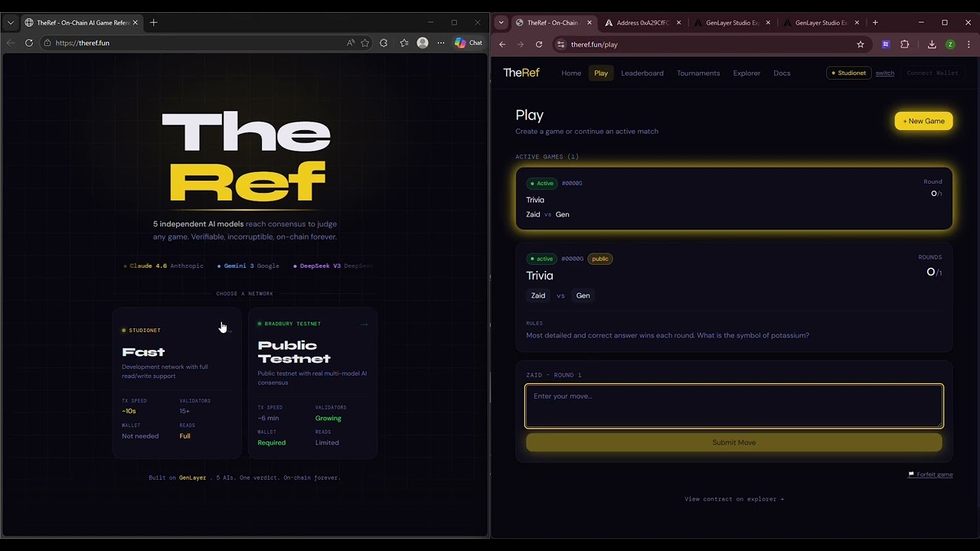Click the Submit Move button

point(733,442)
